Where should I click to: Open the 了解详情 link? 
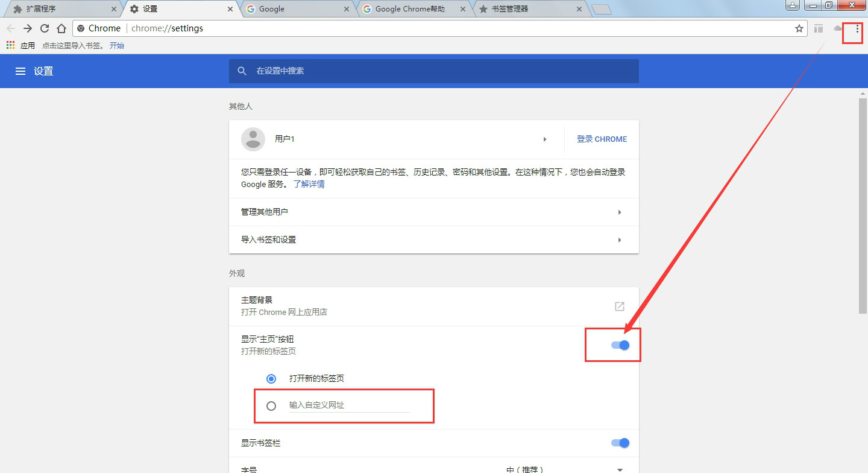(x=309, y=185)
